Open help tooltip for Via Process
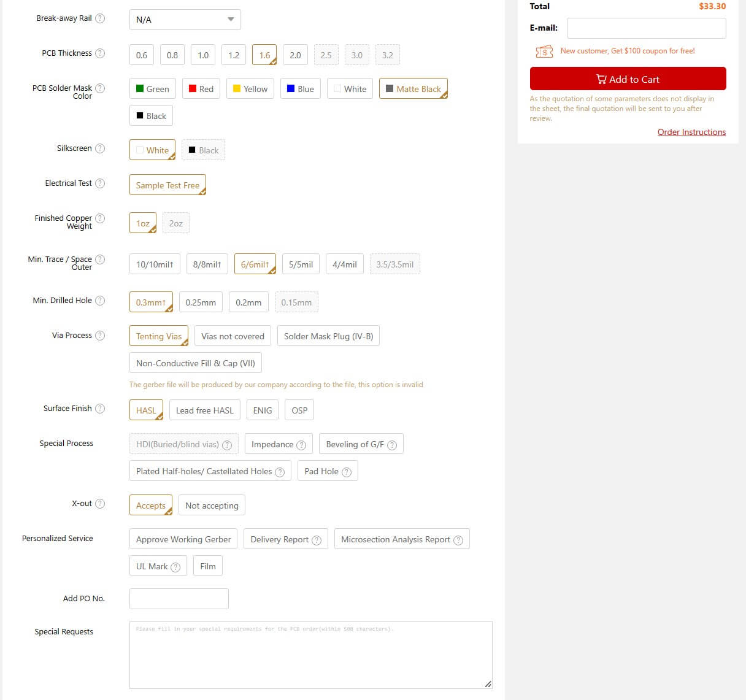746x700 pixels. click(x=100, y=336)
